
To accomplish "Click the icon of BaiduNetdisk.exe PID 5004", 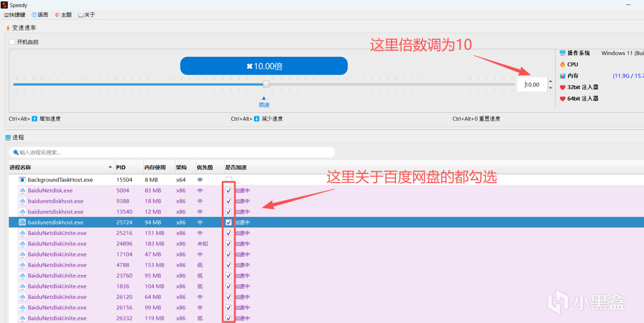I will click(x=22, y=191).
